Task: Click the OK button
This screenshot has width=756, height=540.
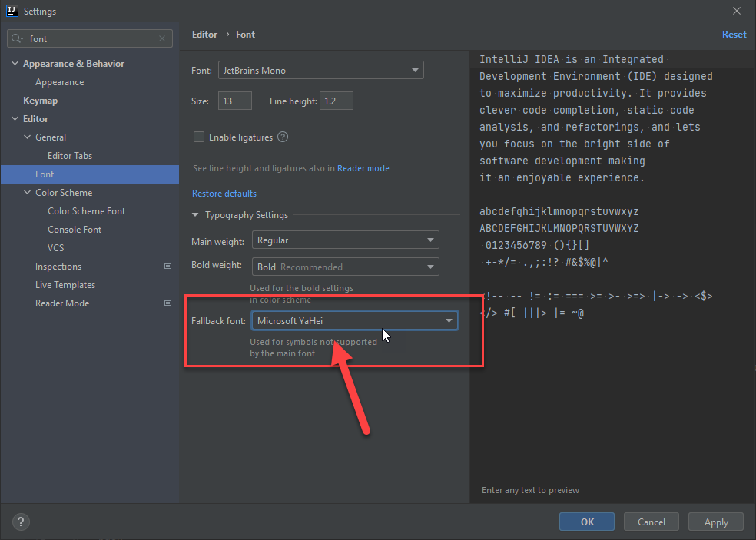Action: [x=587, y=522]
